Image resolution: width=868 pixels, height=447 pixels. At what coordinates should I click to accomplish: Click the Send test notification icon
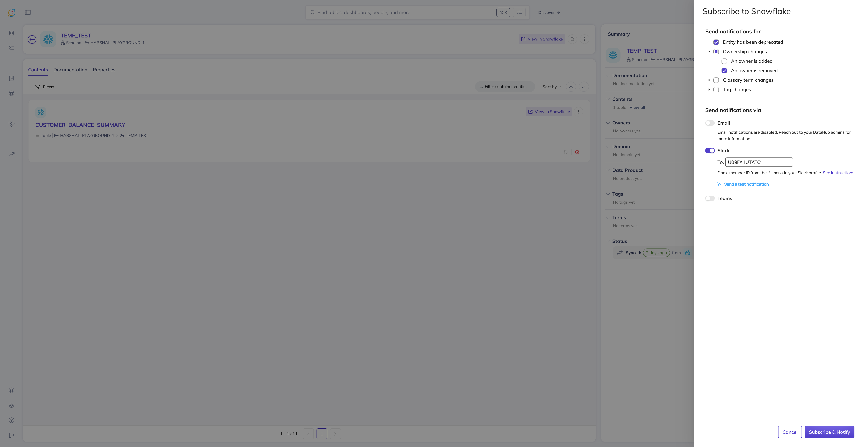(x=719, y=184)
